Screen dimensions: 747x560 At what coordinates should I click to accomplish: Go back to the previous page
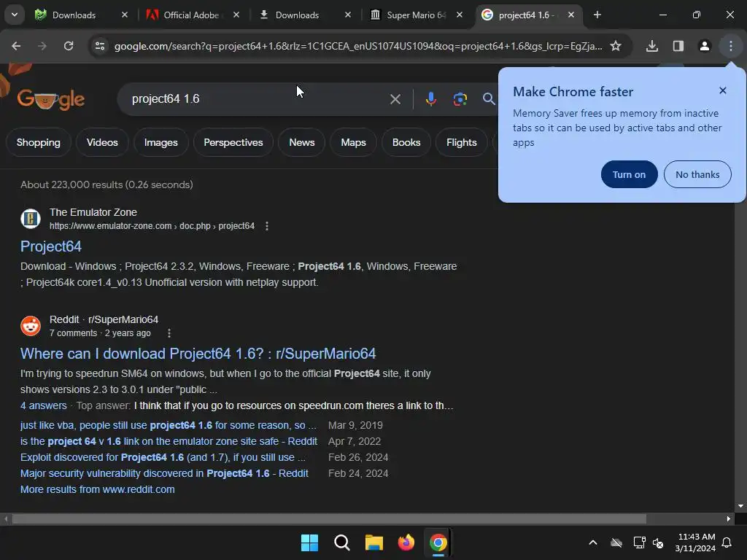click(16, 46)
